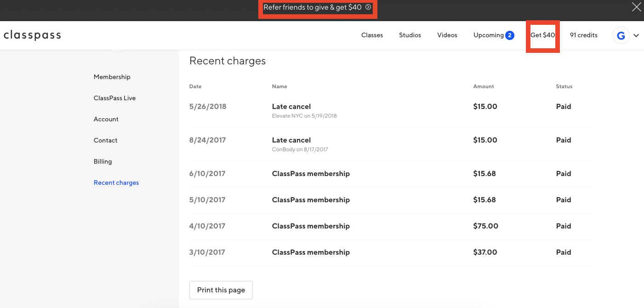Select Membership in the sidebar
Screen dimensions: 644x308
point(112,77)
